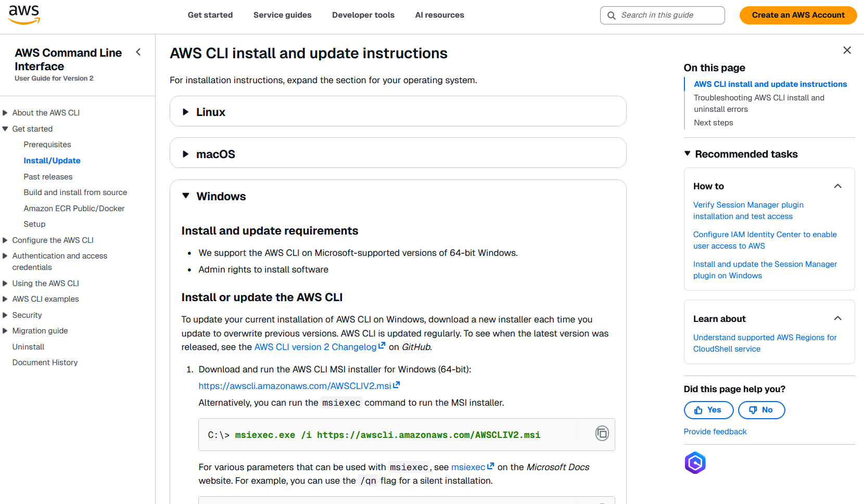Open the Uninstall page
The height and width of the screenshot is (504, 864).
(x=28, y=347)
